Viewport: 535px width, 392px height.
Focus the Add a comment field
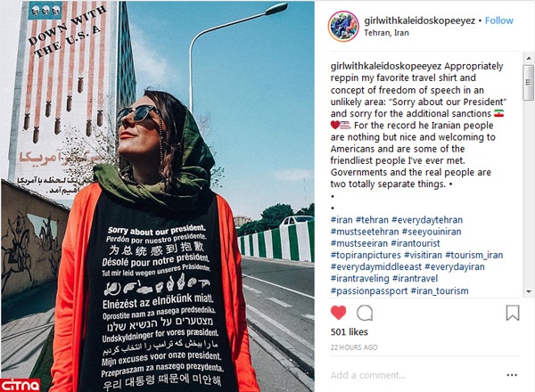(416, 375)
